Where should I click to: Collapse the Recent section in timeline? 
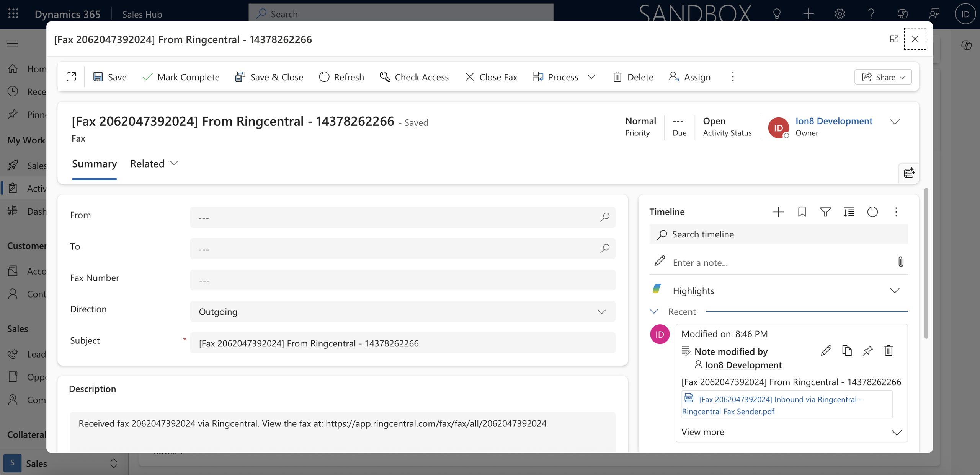click(654, 312)
